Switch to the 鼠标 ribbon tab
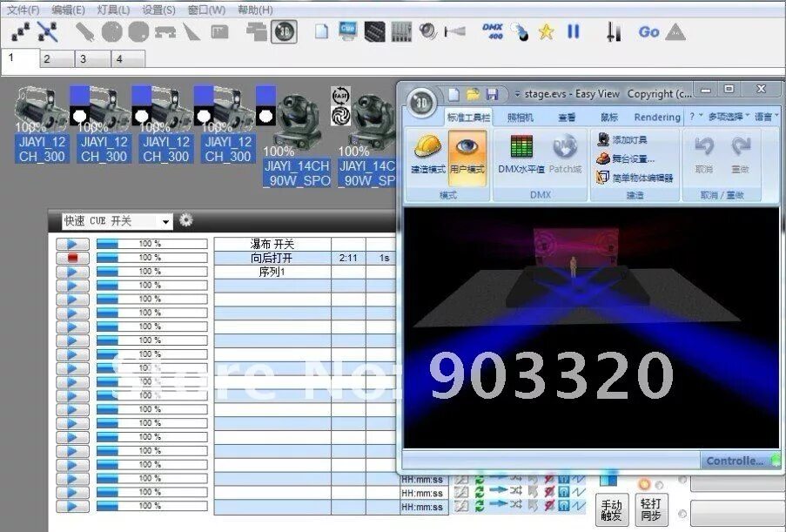 [609, 118]
